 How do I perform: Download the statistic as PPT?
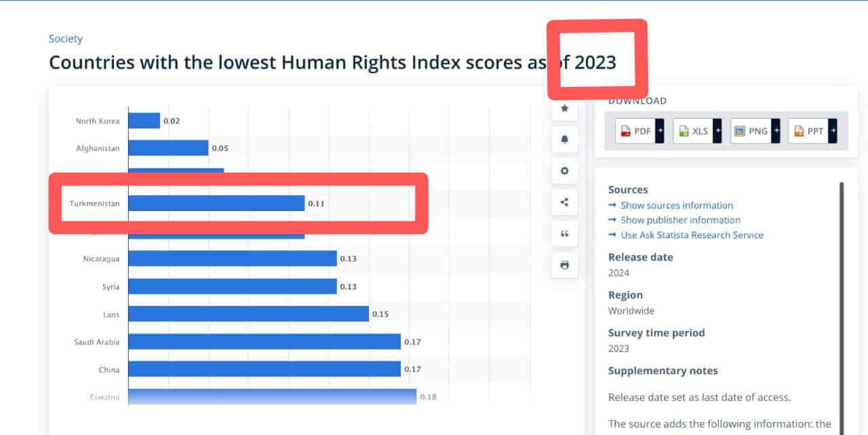coord(808,131)
